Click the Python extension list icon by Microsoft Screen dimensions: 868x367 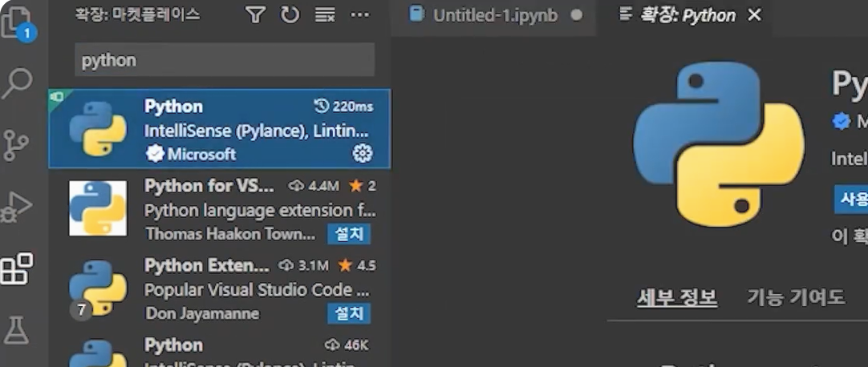coord(98,128)
